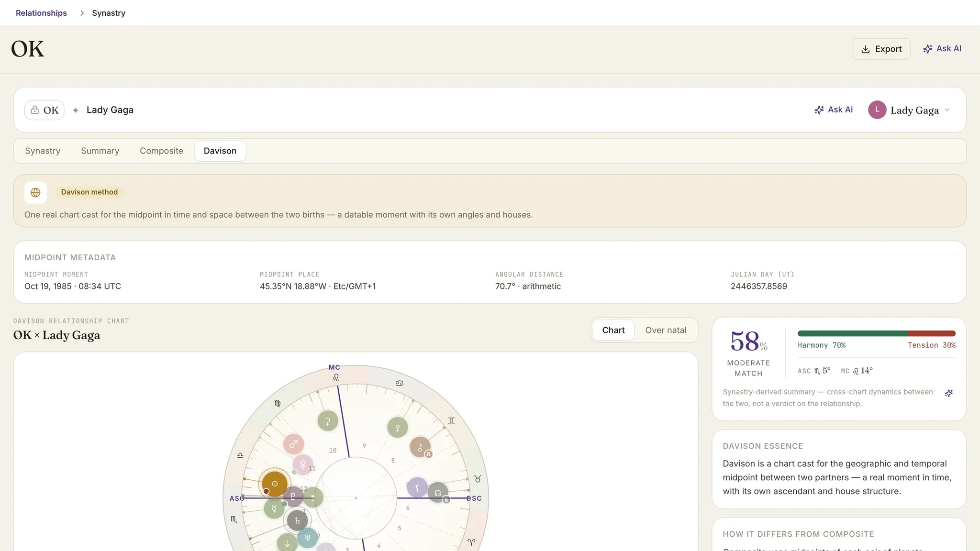Click the sparkle icon in match summary card

pyautogui.click(x=949, y=393)
